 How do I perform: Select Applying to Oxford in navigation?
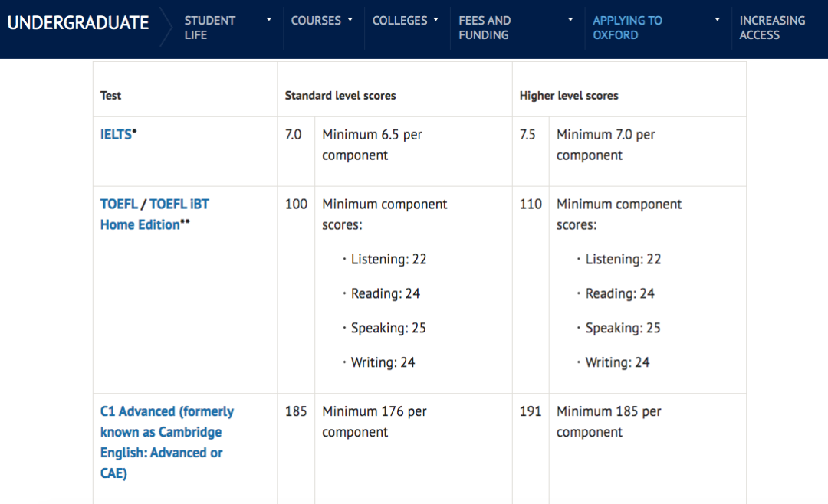pyautogui.click(x=627, y=28)
